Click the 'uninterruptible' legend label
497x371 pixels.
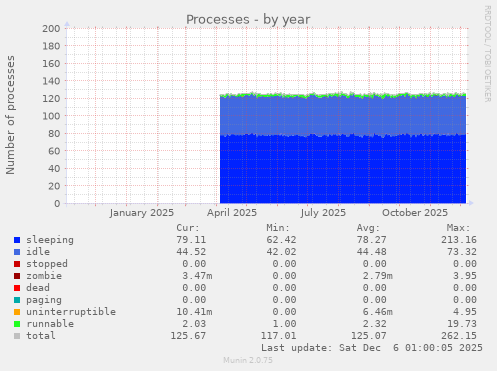[71, 312]
